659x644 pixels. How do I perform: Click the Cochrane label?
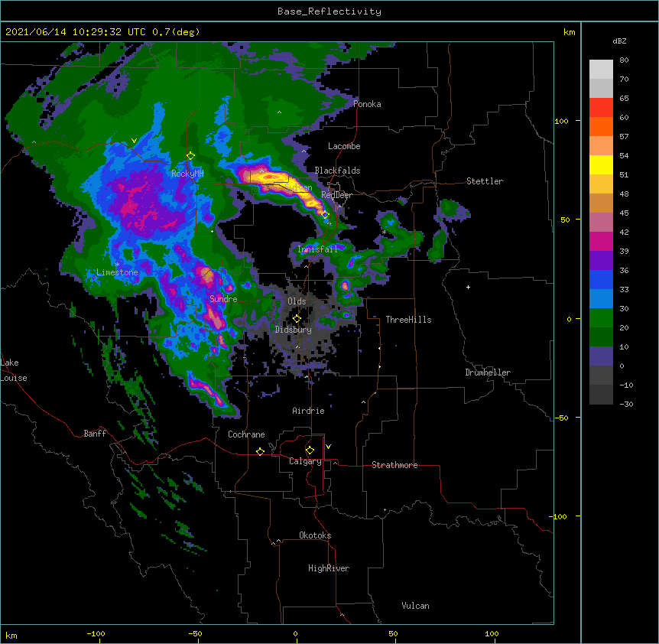246,434
